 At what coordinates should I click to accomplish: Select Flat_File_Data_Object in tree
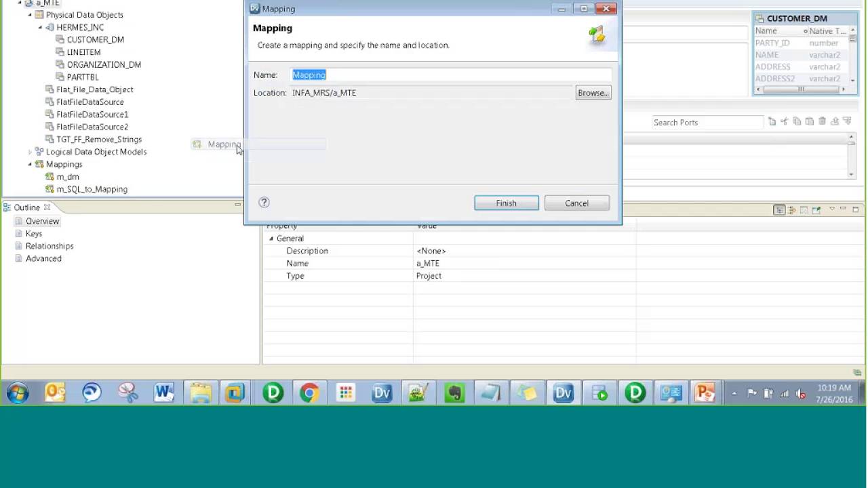click(x=94, y=89)
